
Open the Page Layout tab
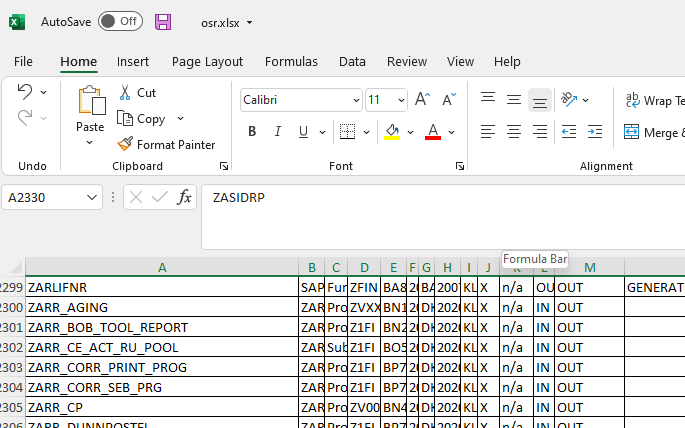[x=207, y=62]
